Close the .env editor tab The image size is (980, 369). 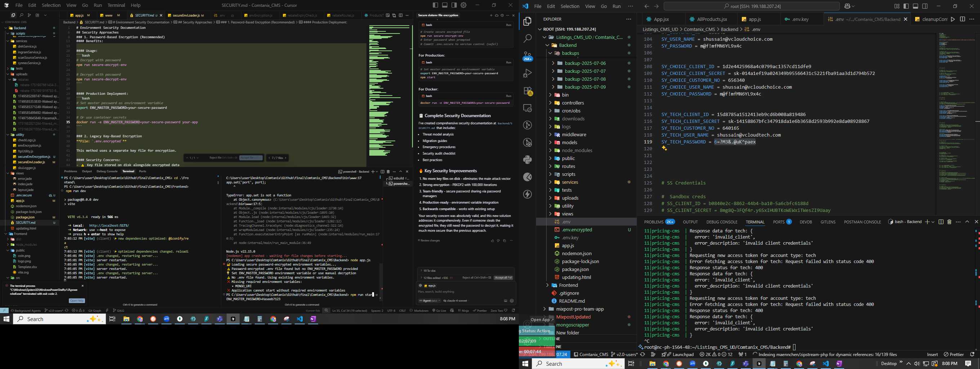pyautogui.click(x=905, y=19)
